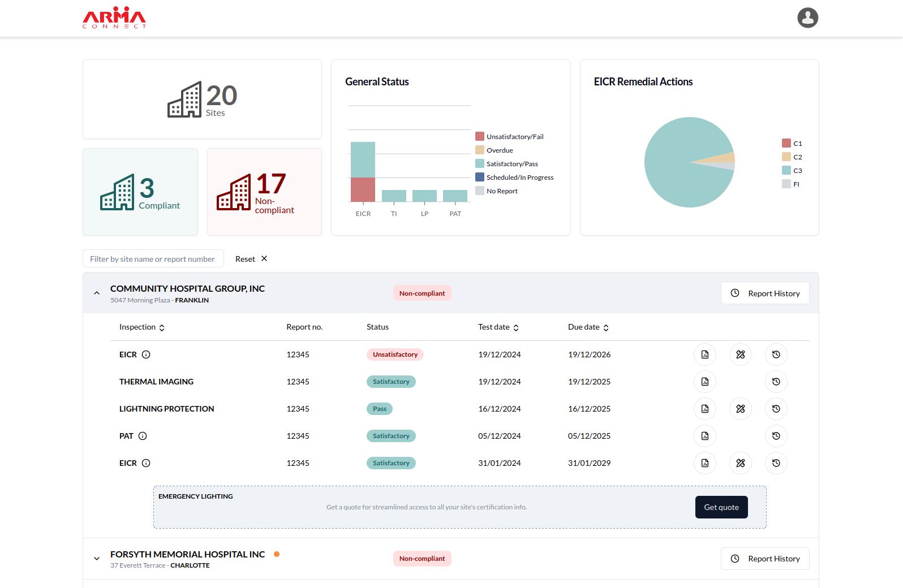Open info icon beside EICR due 31/01/2029
The width and height of the screenshot is (903, 588).
point(146,463)
